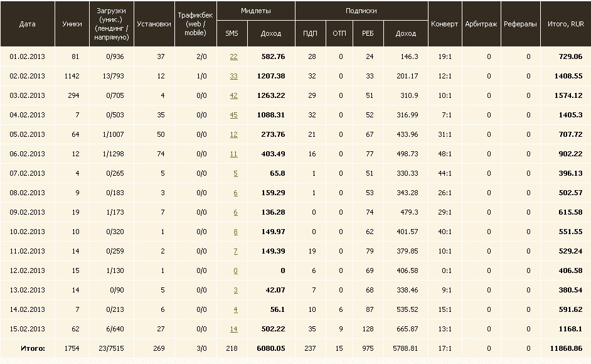Select date cell 15.02.2013

point(27,329)
